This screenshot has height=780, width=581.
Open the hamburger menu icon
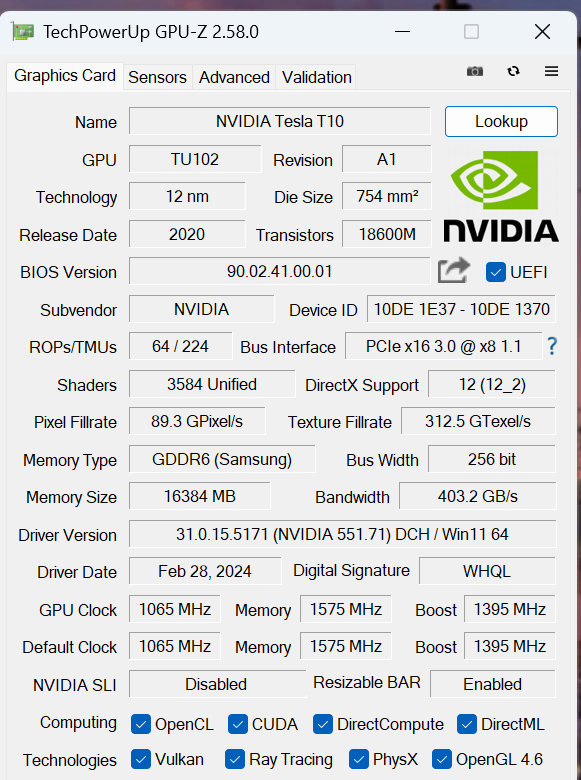(551, 71)
